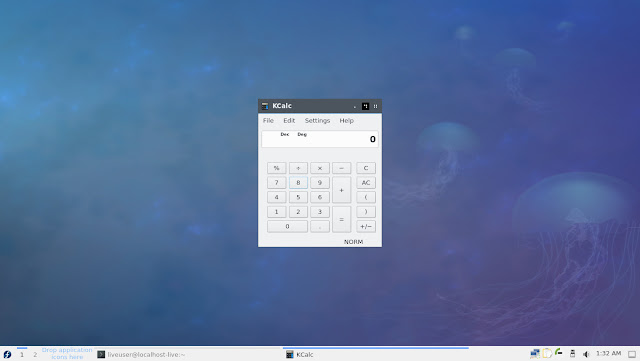This screenshot has height=361, width=640.
Task: Click the NORM status bar label
Action: tap(353, 242)
